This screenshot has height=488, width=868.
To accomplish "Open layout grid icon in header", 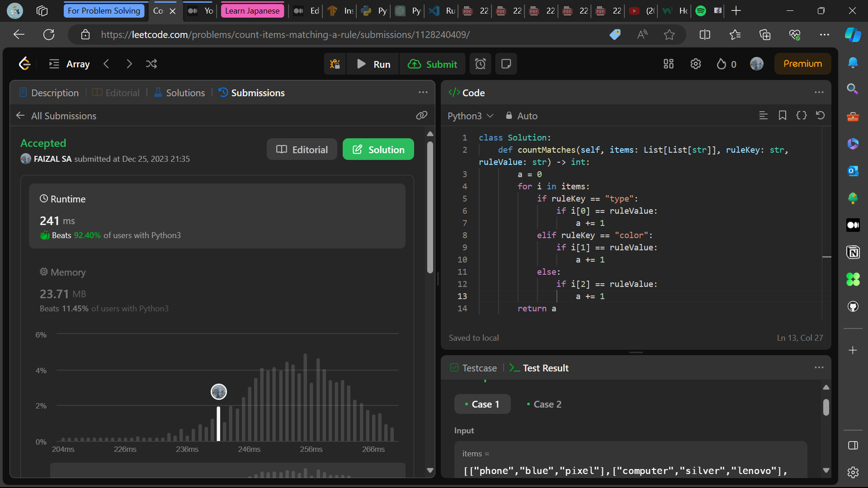I will [x=669, y=64].
